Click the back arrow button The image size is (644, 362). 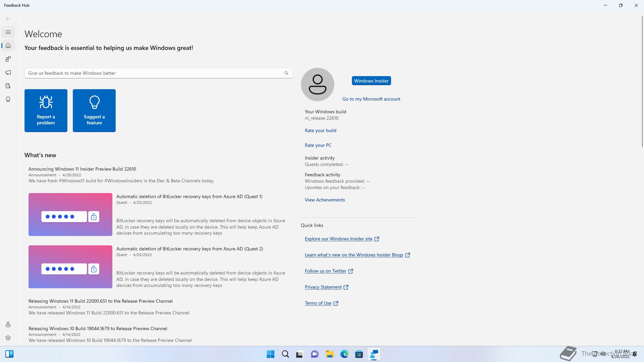pyautogui.click(x=8, y=19)
